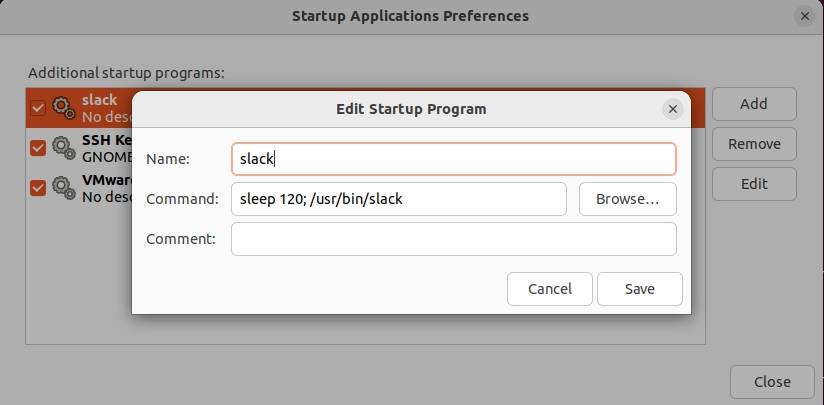The height and width of the screenshot is (405, 824).
Task: Select the empty Comment field
Action: [453, 239]
